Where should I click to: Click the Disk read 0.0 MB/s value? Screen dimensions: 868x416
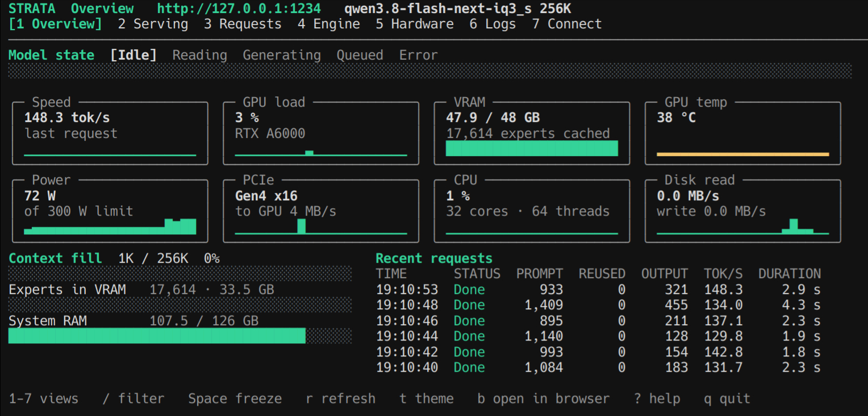click(x=688, y=196)
